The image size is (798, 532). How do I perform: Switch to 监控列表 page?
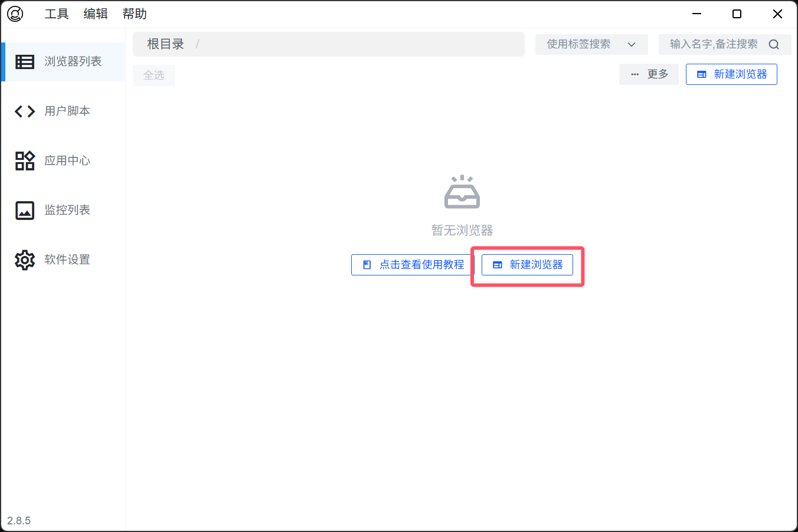pyautogui.click(x=63, y=210)
